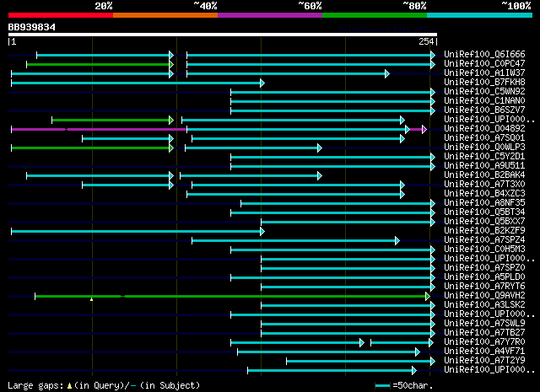Click the query end position label 254
The width and height of the screenshot is (540, 392).
click(x=426, y=41)
